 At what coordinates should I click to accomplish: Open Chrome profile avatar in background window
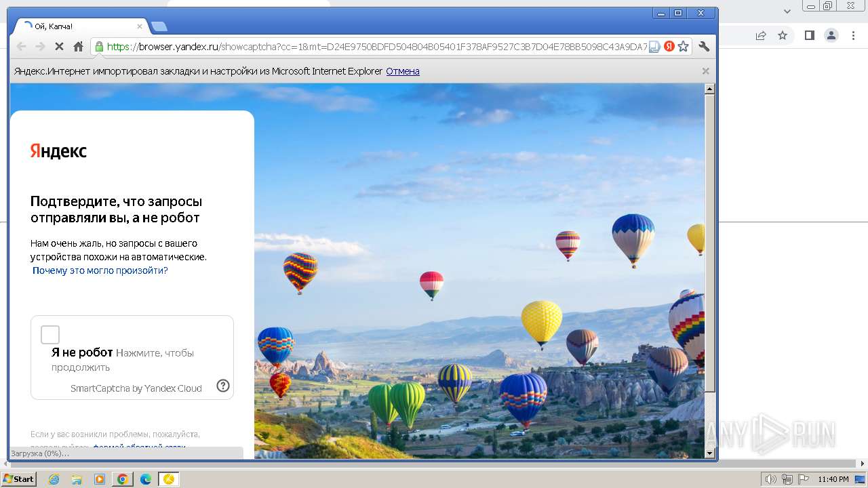point(831,35)
